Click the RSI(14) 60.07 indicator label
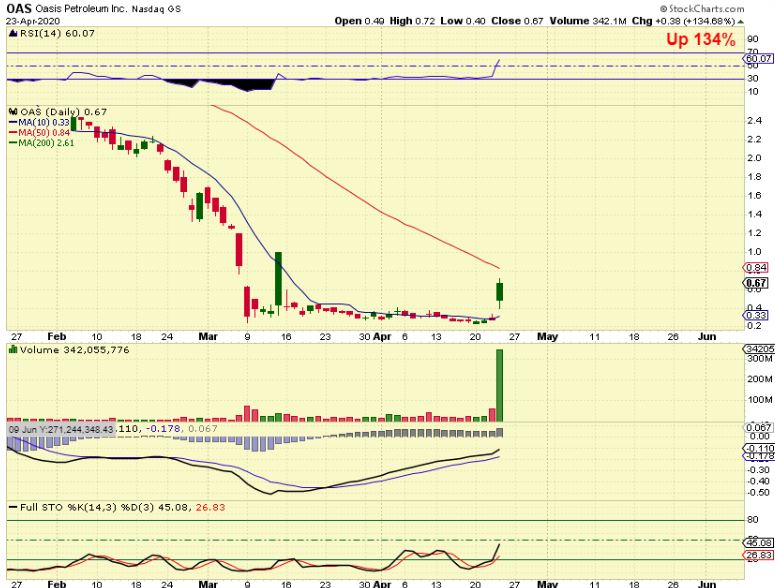Screen dimensions: 775x588 pos(57,33)
